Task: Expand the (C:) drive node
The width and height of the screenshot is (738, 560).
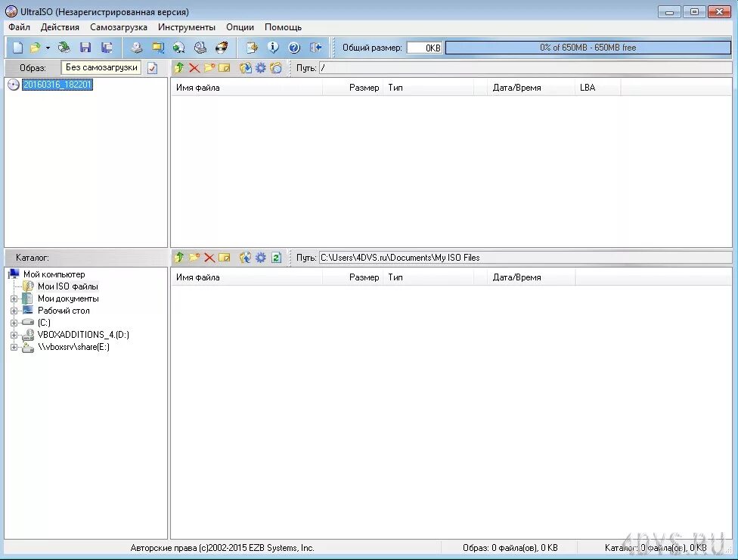Action: (x=14, y=323)
